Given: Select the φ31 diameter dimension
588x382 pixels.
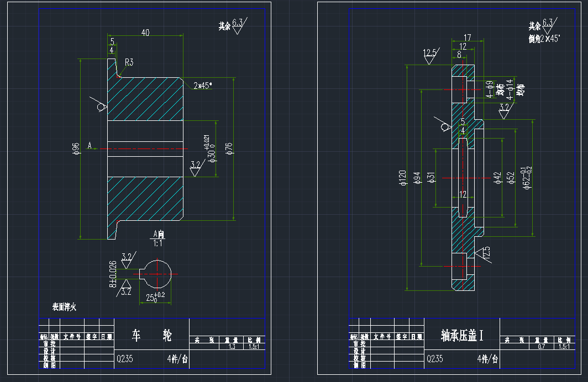Looking at the screenshot, I should [x=431, y=178].
